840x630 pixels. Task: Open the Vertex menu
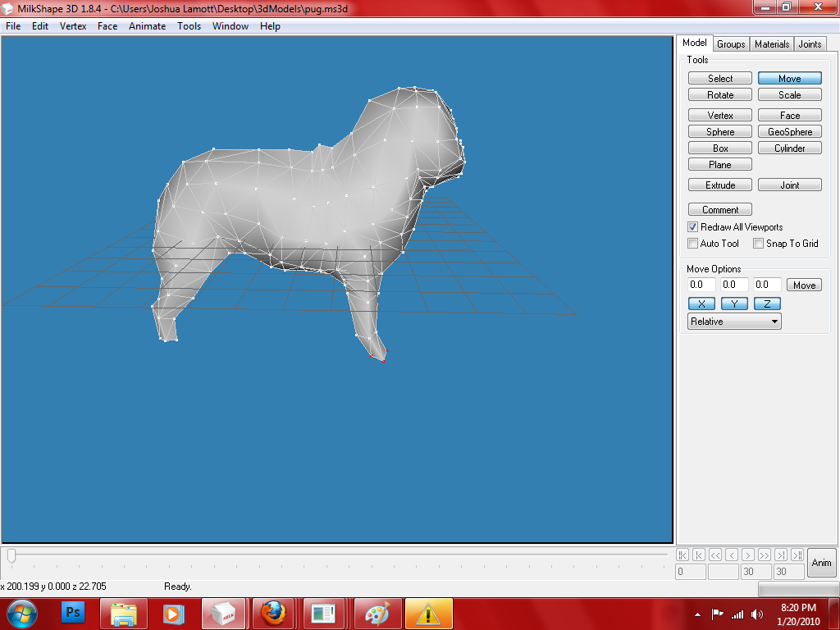pos(73,26)
